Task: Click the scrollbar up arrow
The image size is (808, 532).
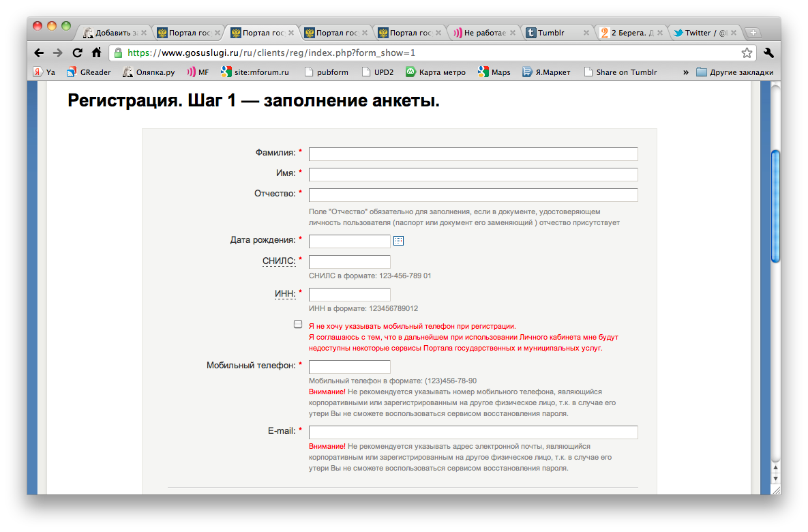Action: click(775, 468)
